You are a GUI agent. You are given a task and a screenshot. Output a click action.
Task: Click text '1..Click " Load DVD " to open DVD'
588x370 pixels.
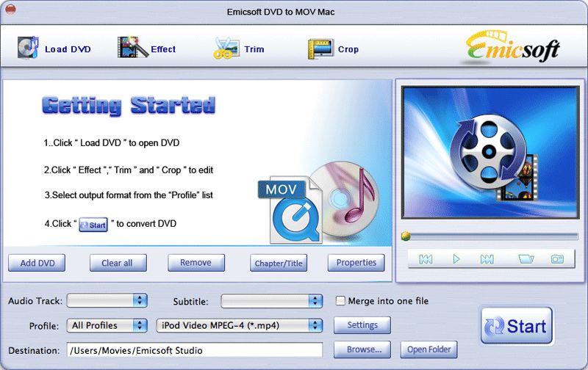pos(112,143)
